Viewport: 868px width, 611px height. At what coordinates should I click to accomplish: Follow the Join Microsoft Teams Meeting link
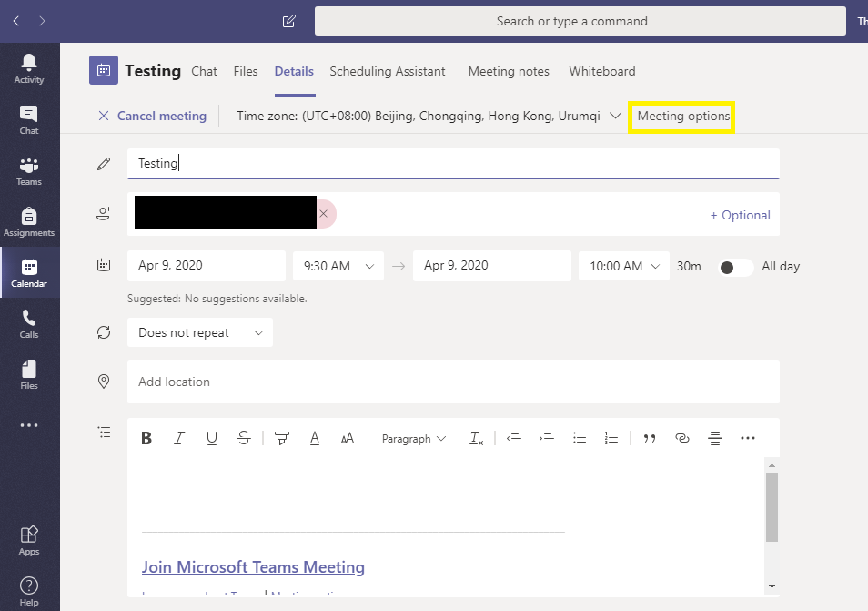(253, 567)
